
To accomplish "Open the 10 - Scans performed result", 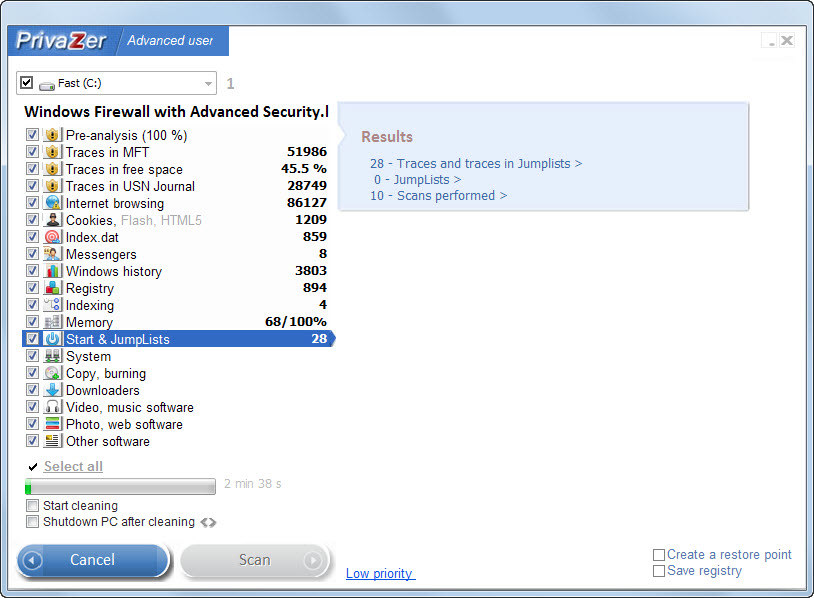I will click(x=439, y=196).
